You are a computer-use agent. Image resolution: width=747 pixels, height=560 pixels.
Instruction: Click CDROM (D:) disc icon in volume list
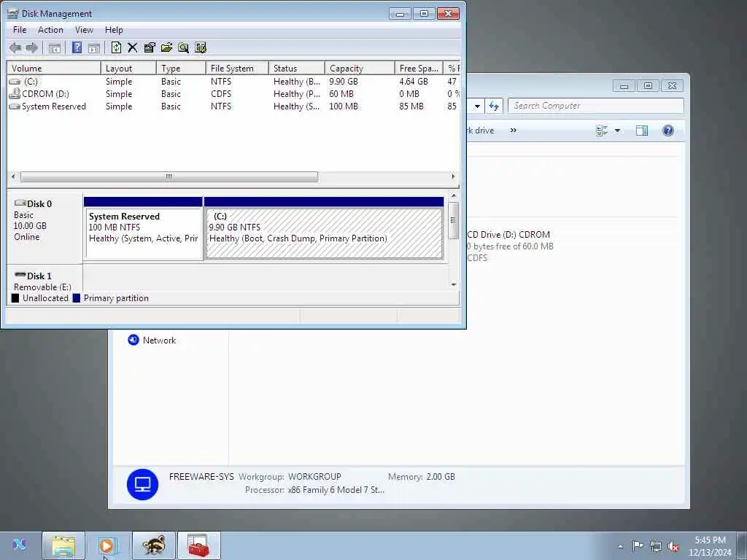click(x=15, y=93)
